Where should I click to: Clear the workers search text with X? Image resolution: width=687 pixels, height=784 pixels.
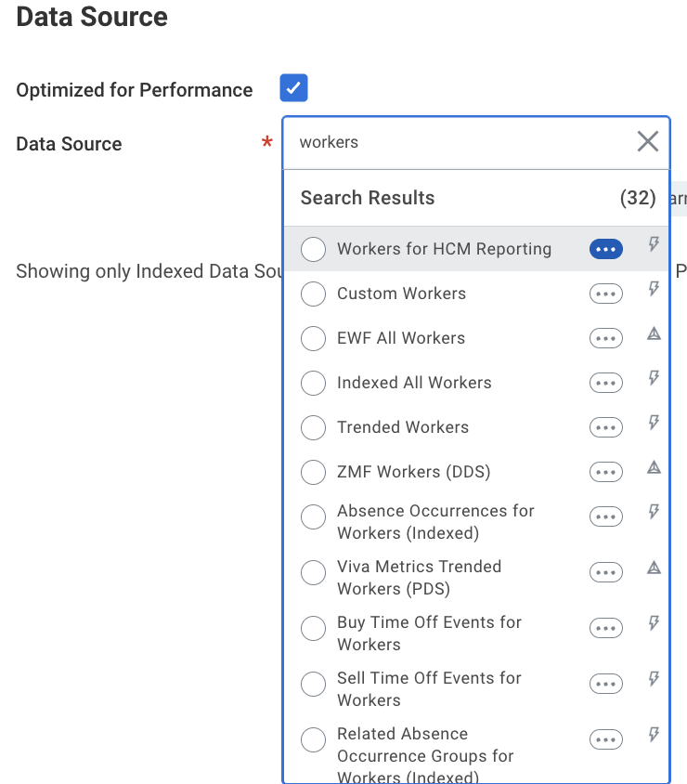[647, 141]
